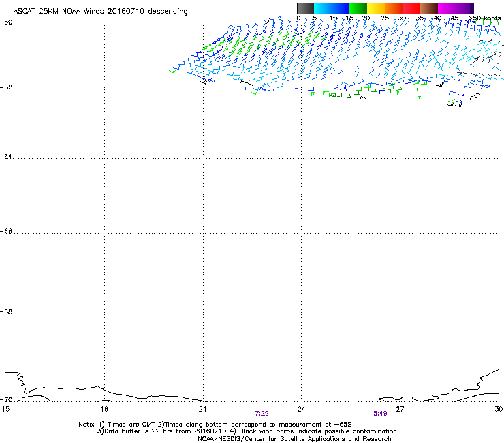Click the NOAA/NESDIS credit line
This screenshot has width=504, height=443.
click(x=294, y=439)
